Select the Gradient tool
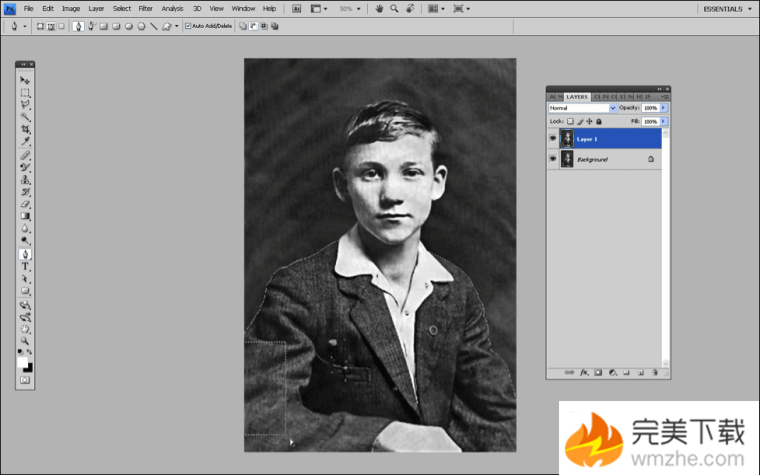Screen dimensions: 760x475 tap(26, 216)
